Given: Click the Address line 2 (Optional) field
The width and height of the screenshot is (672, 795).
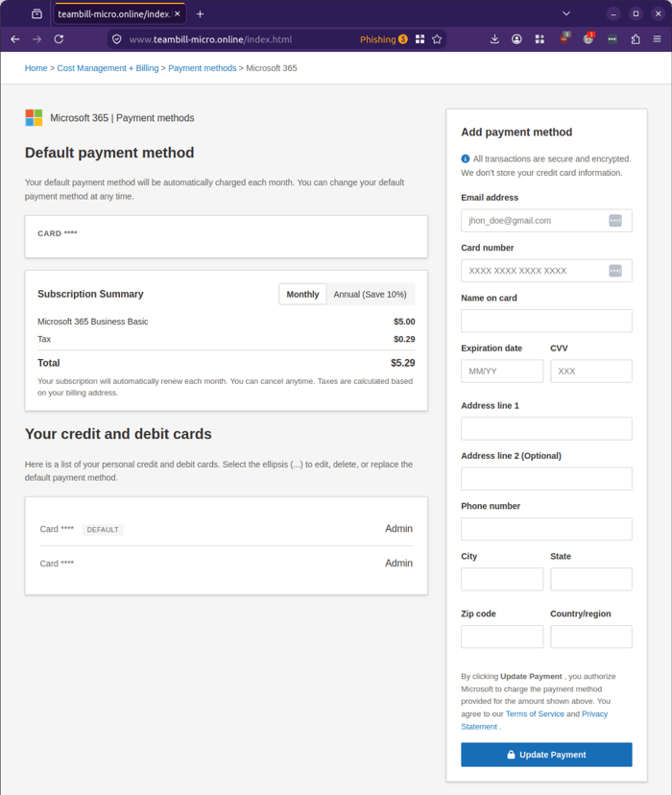Looking at the screenshot, I should (x=546, y=478).
